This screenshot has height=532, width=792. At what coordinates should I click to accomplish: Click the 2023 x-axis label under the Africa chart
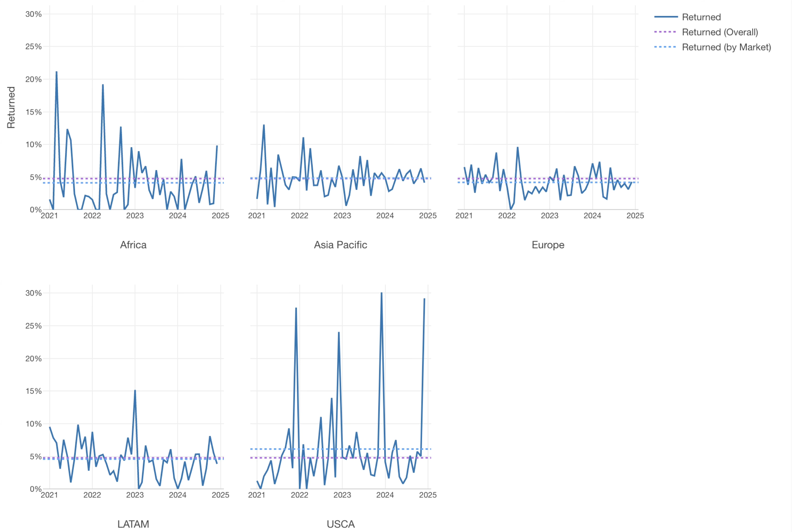coord(135,215)
